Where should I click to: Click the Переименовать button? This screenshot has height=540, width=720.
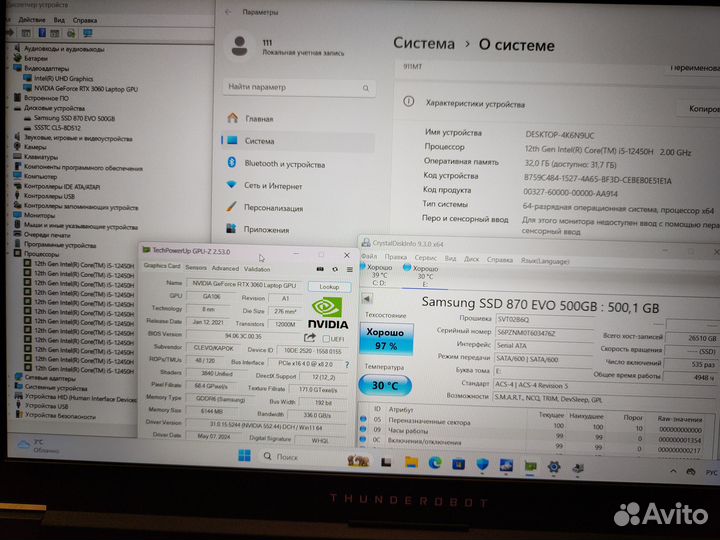(x=693, y=68)
